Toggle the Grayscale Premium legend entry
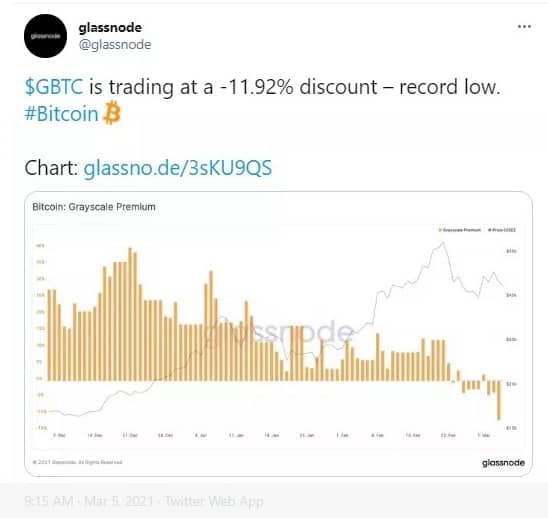This screenshot has height=518, width=548. (460, 230)
